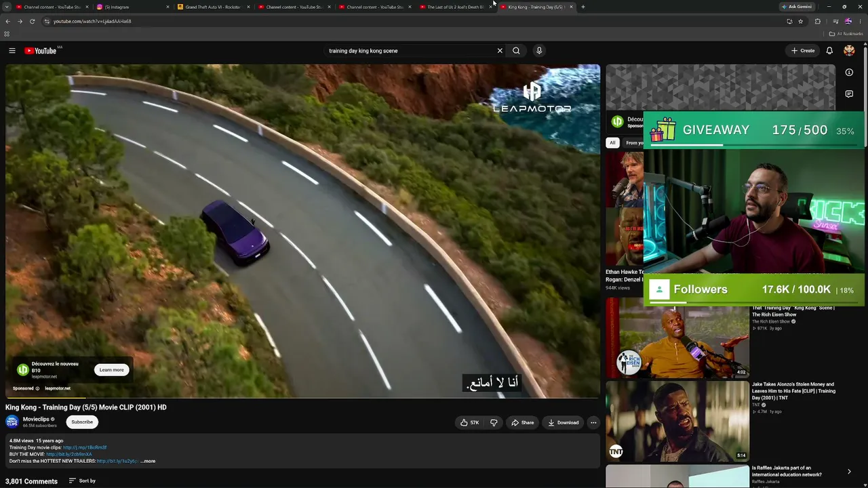This screenshot has height=488, width=868.
Task: Click the video title King Kong - Training Day
Action: tap(86, 407)
